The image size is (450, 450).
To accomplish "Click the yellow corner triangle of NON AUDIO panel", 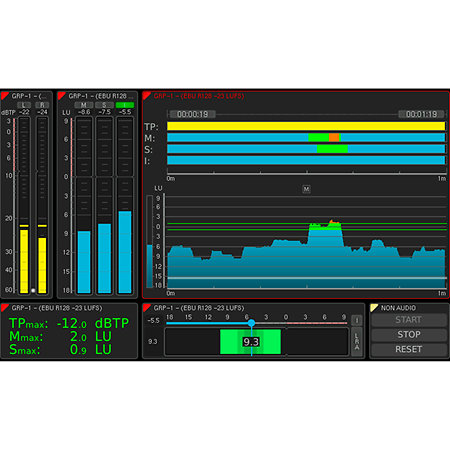I will [374, 307].
